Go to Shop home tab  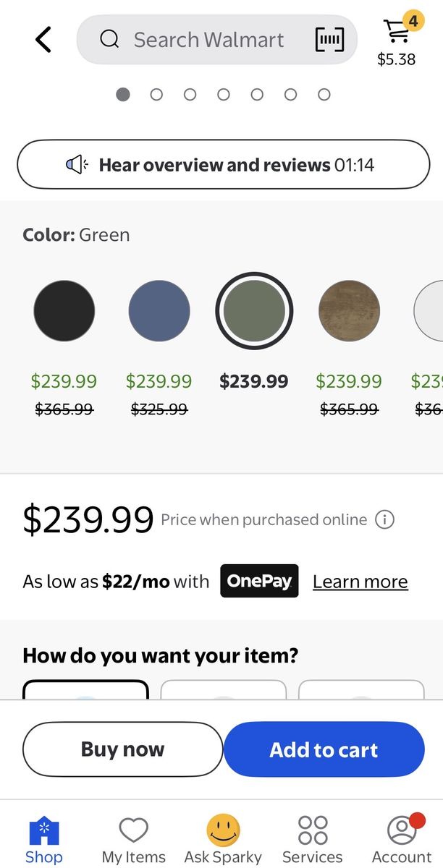tap(43, 830)
